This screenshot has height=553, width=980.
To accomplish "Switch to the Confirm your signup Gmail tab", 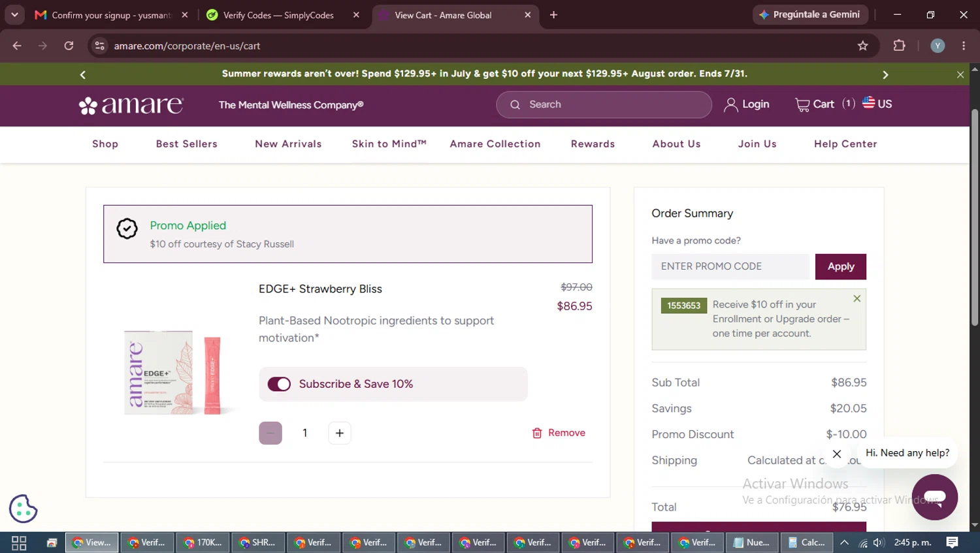I will coord(111,15).
